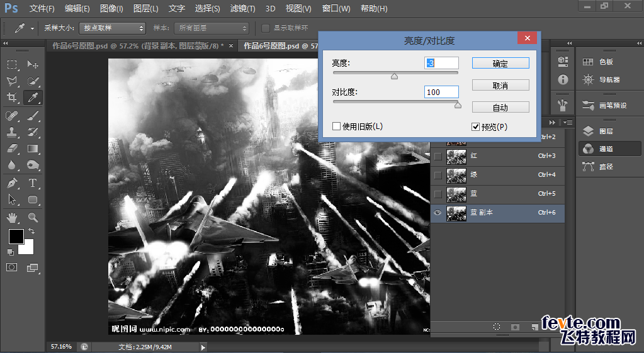This screenshot has height=353, width=644.
Task: Select the Sponge tool
Action: click(33, 165)
